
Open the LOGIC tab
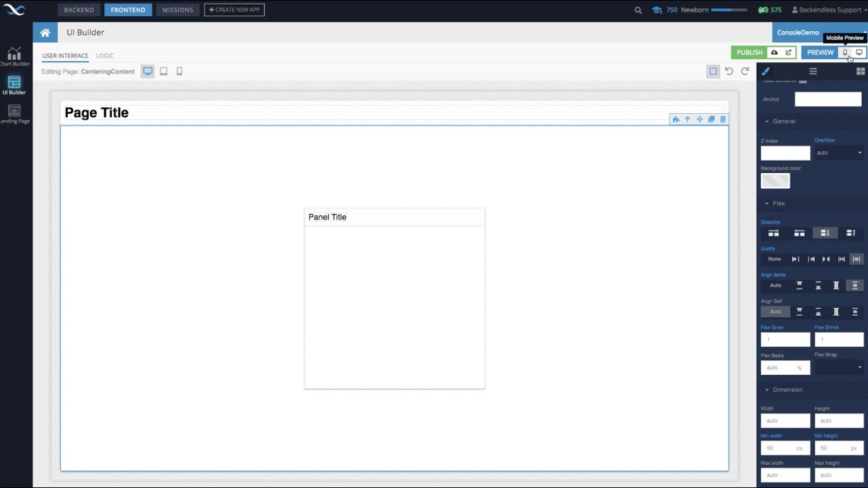coord(104,56)
